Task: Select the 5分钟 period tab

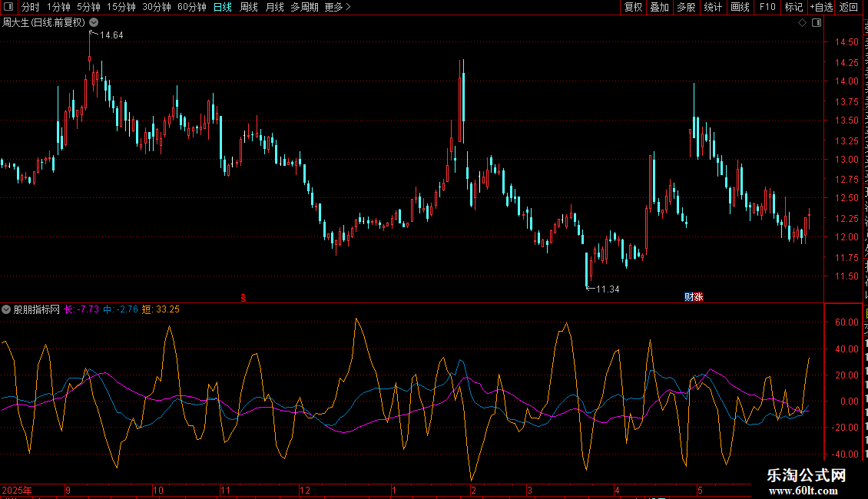Action: (88, 7)
